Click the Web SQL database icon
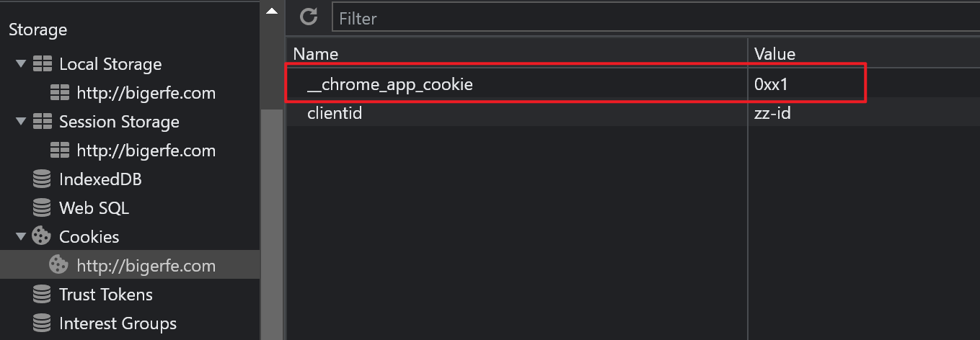Viewport: 980px width, 340px height. [43, 208]
